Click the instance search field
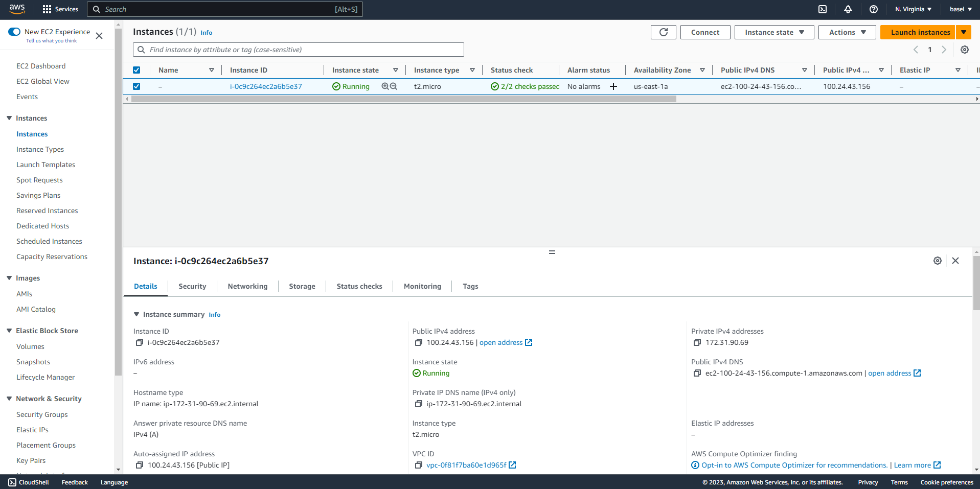 pos(298,50)
